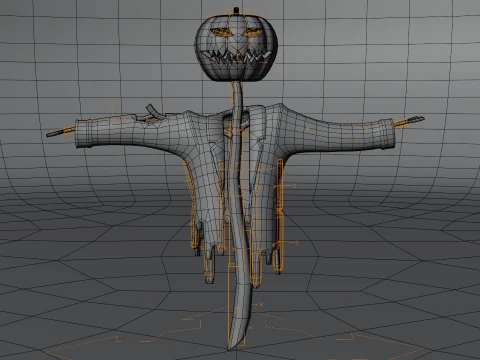Viewport: 480px width, 360px height.
Task: Select the branch stub on the left sleeve
Action: (x=152, y=112)
